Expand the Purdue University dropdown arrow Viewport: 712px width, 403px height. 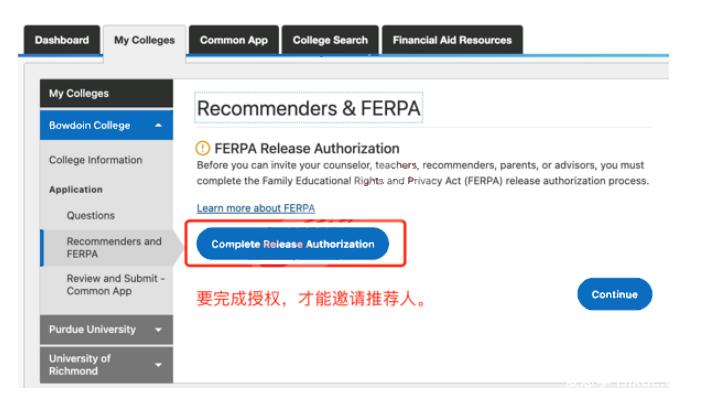click(x=158, y=330)
